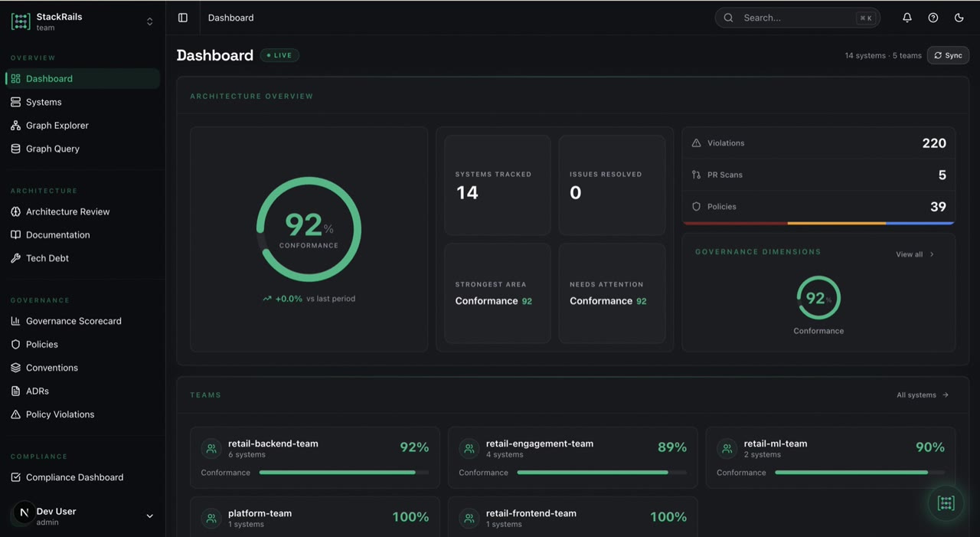Click the Documentation book icon
The height and width of the screenshot is (537, 980).
[x=15, y=235]
